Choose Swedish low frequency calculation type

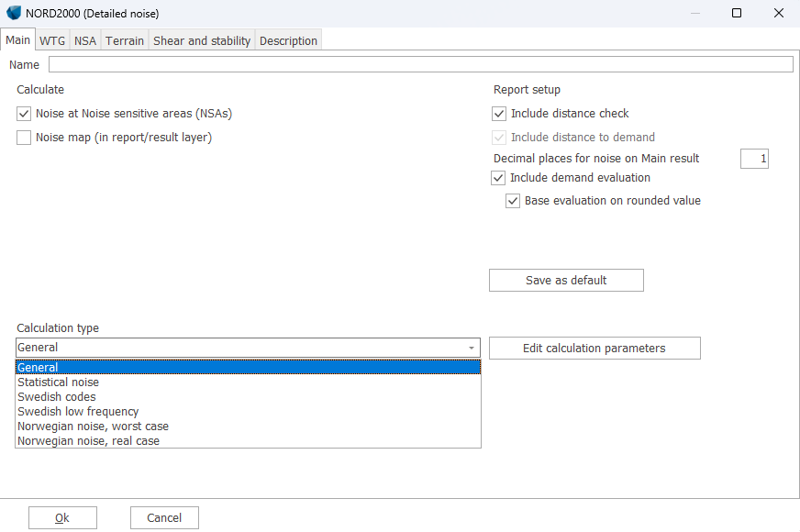(x=78, y=412)
